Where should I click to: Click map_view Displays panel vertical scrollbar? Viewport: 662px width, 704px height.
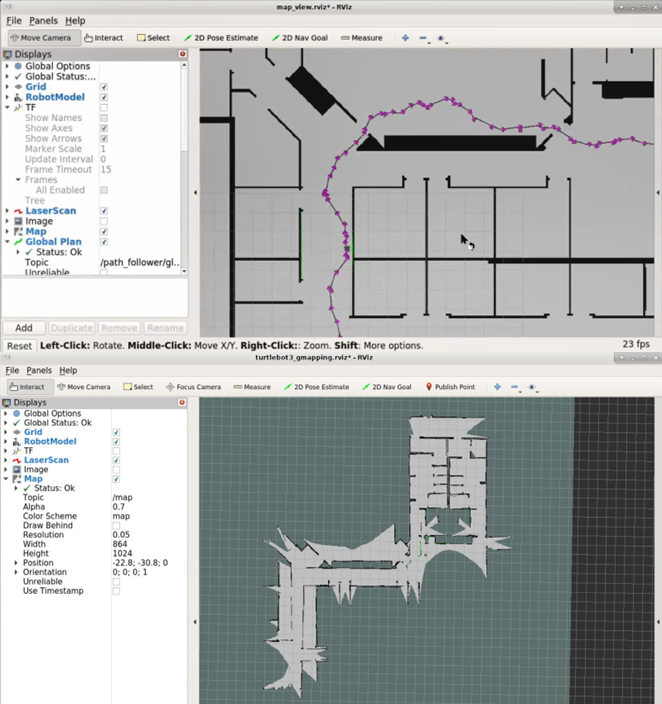tap(184, 167)
